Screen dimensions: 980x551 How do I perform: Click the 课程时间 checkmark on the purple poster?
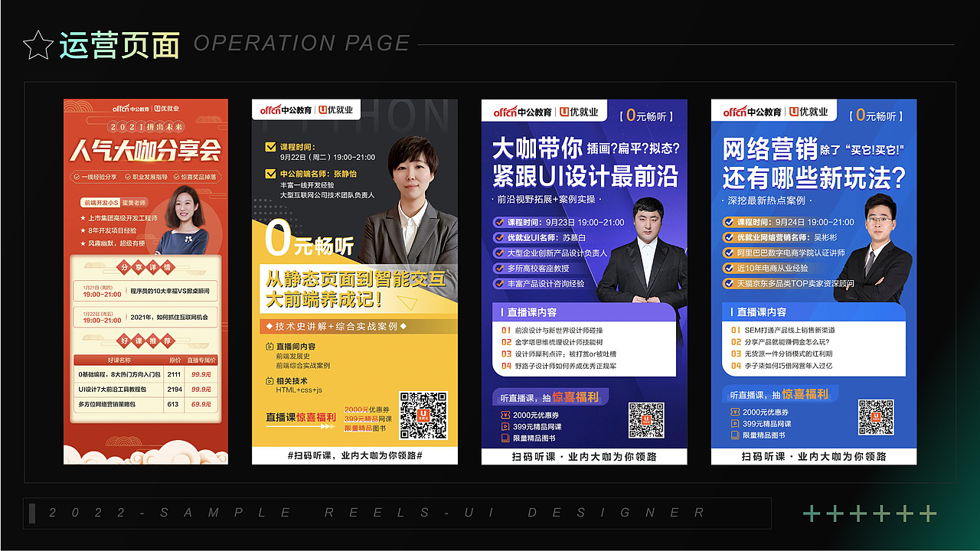499,222
